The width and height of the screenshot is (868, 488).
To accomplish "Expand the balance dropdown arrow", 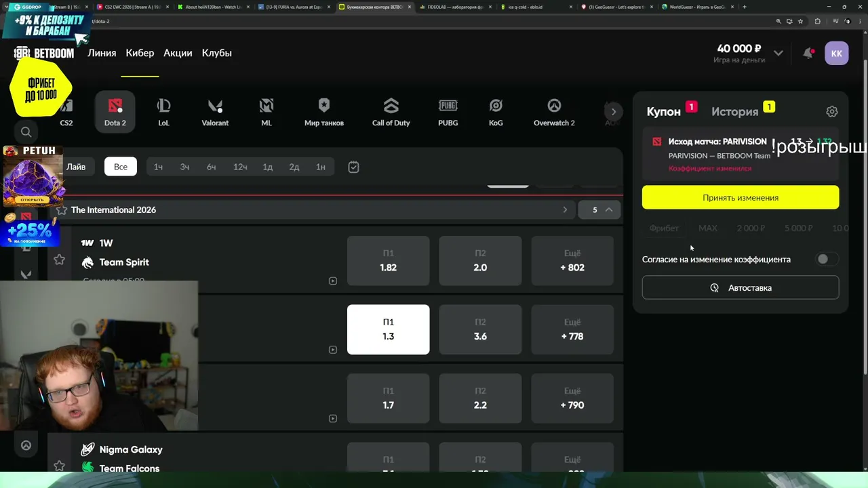I will (x=778, y=54).
